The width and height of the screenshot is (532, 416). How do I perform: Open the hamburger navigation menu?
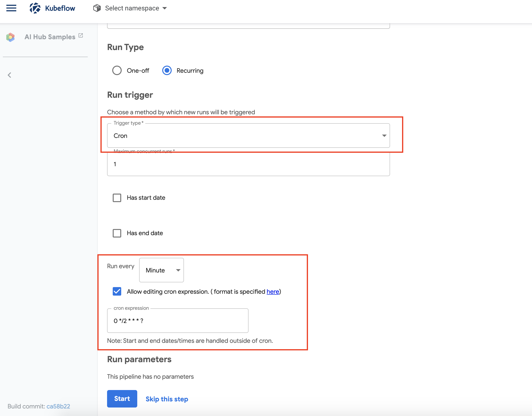coord(11,8)
